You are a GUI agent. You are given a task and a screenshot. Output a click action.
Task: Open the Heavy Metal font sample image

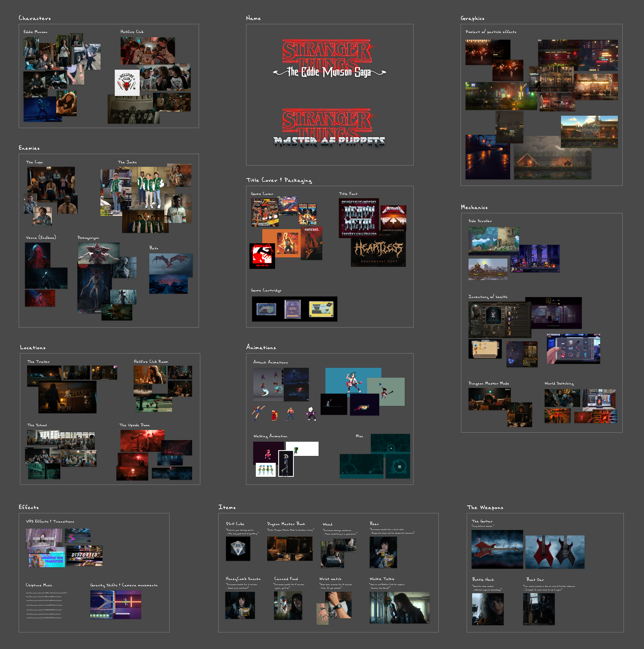(x=359, y=218)
